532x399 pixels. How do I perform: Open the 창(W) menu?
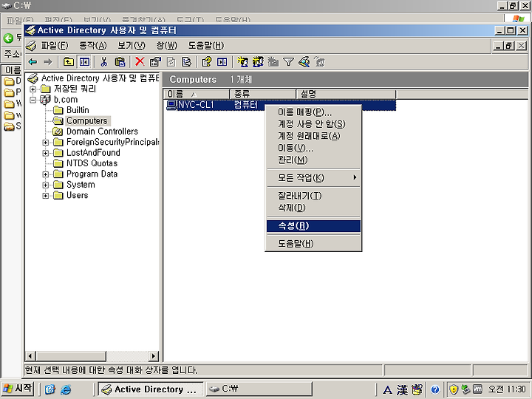[x=166, y=46]
